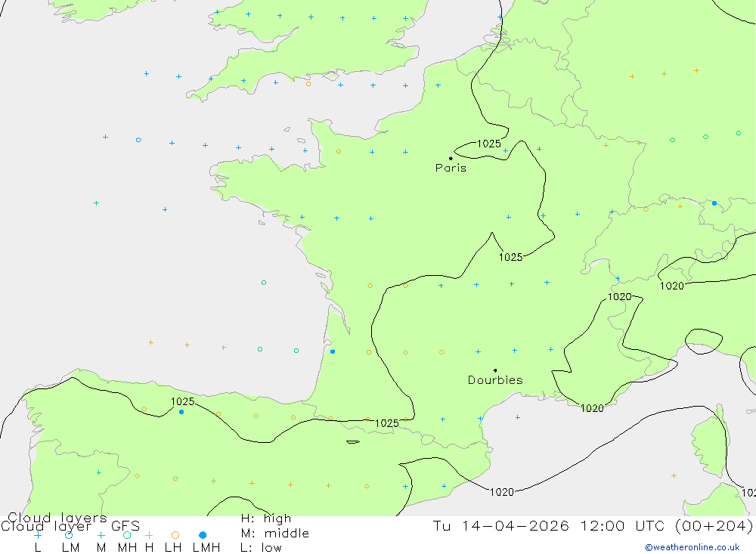Click the green plus M legend symbol
Screen dimensions: 756x554
pyautogui.click(x=101, y=534)
